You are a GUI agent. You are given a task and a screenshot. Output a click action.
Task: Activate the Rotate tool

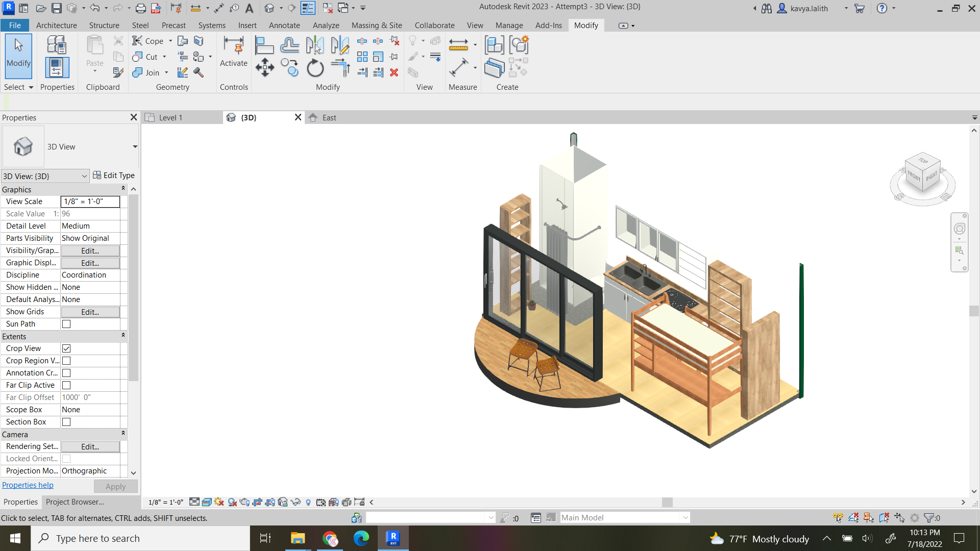(315, 67)
